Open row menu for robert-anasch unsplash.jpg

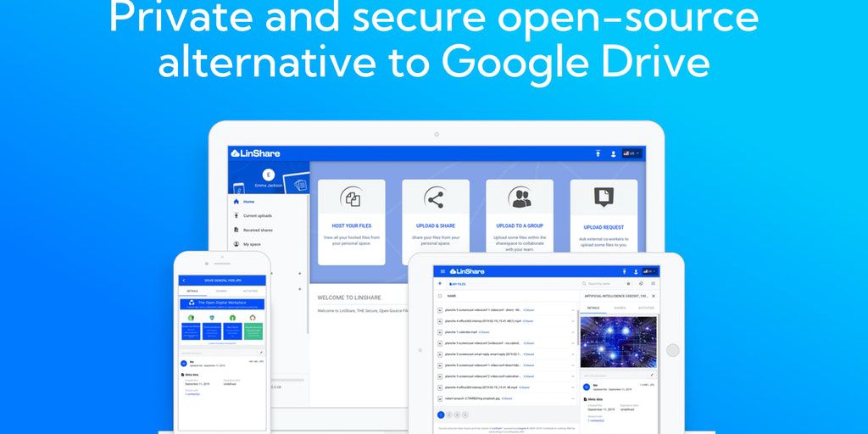pos(573,398)
